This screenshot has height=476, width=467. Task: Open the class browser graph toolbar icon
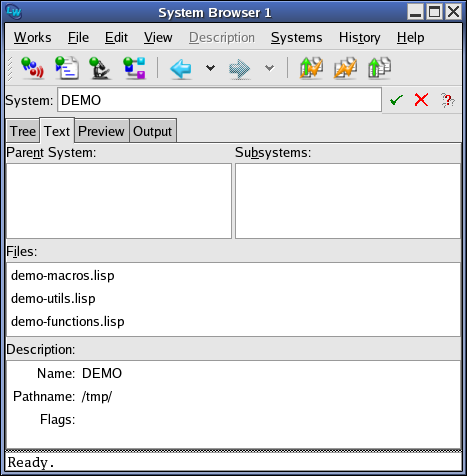[134, 68]
